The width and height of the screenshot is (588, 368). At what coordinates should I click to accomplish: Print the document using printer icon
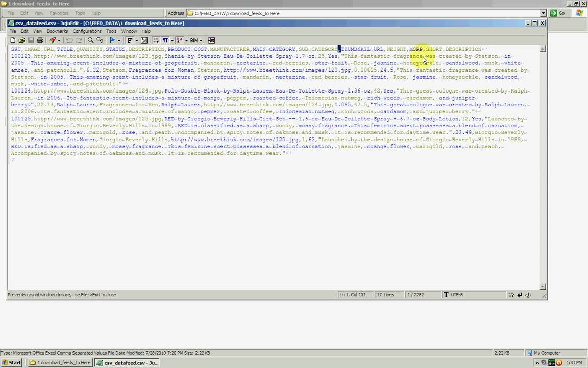(40, 40)
